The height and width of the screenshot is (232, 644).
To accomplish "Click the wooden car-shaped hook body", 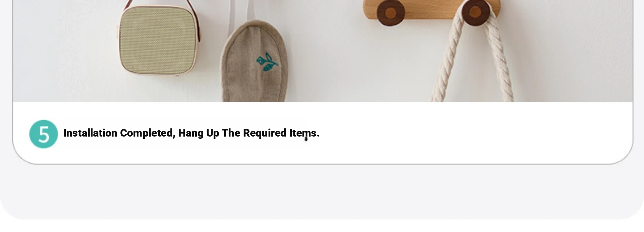I will click(431, 9).
